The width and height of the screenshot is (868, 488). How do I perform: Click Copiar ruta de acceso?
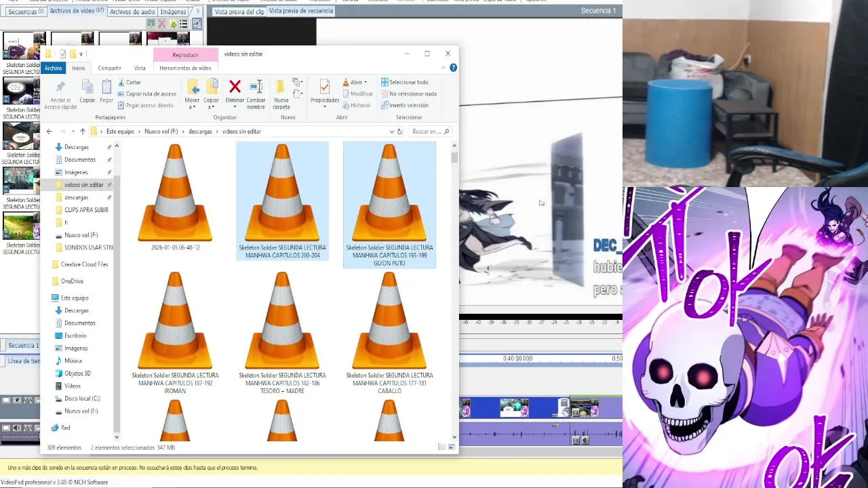coord(146,94)
